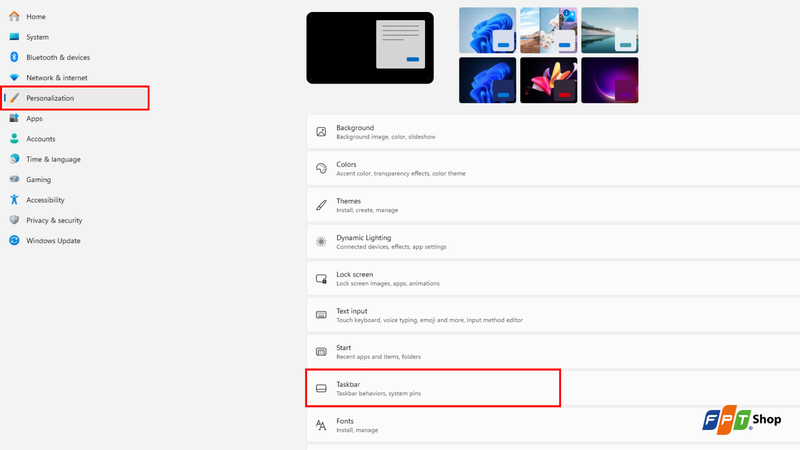
Task: Select Network & internet category
Action: 57,78
